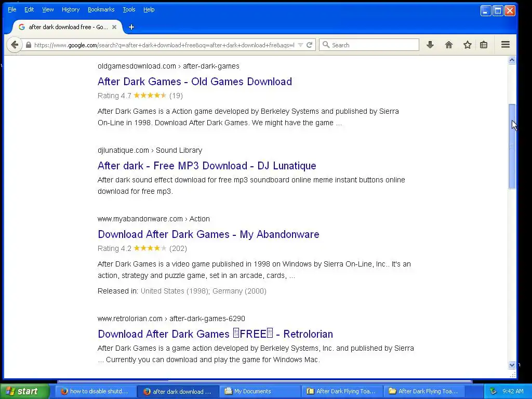Open a new tab with plus icon

click(x=131, y=27)
